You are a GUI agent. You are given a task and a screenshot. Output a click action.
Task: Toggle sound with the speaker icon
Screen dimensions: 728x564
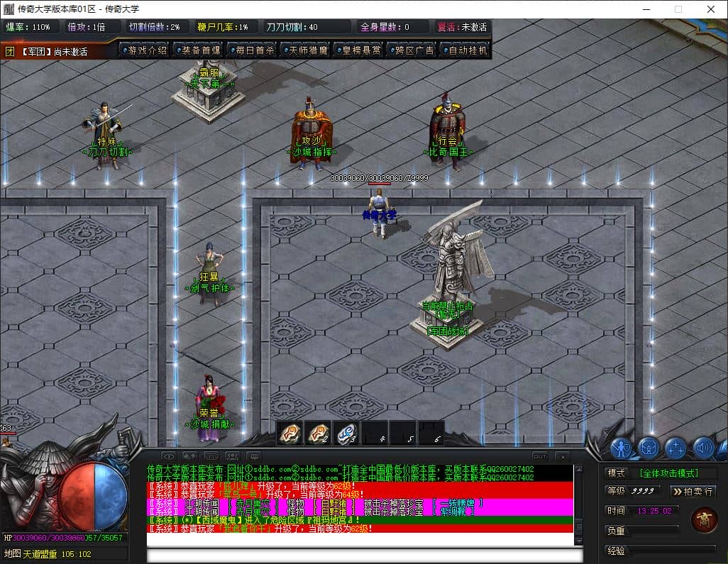[x=703, y=448]
